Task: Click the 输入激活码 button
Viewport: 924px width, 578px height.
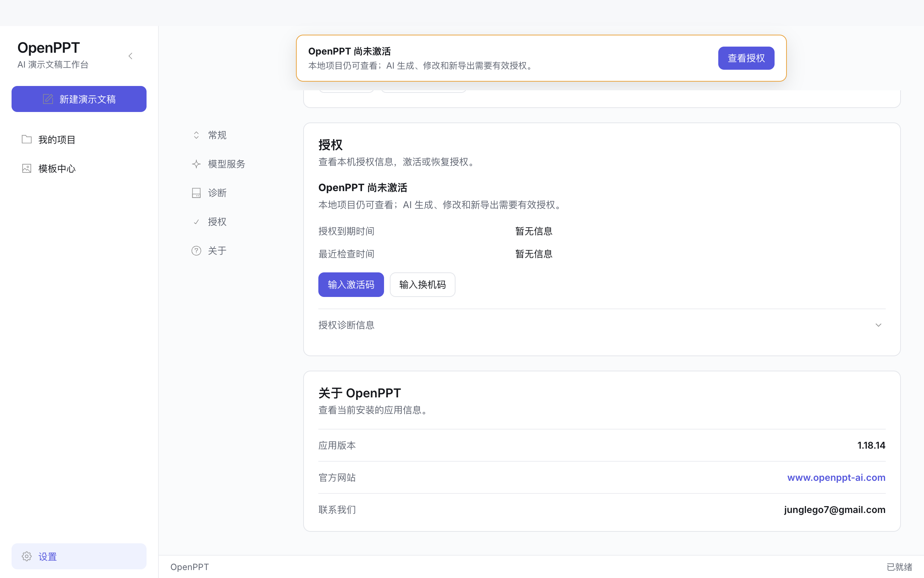Action: tap(351, 284)
